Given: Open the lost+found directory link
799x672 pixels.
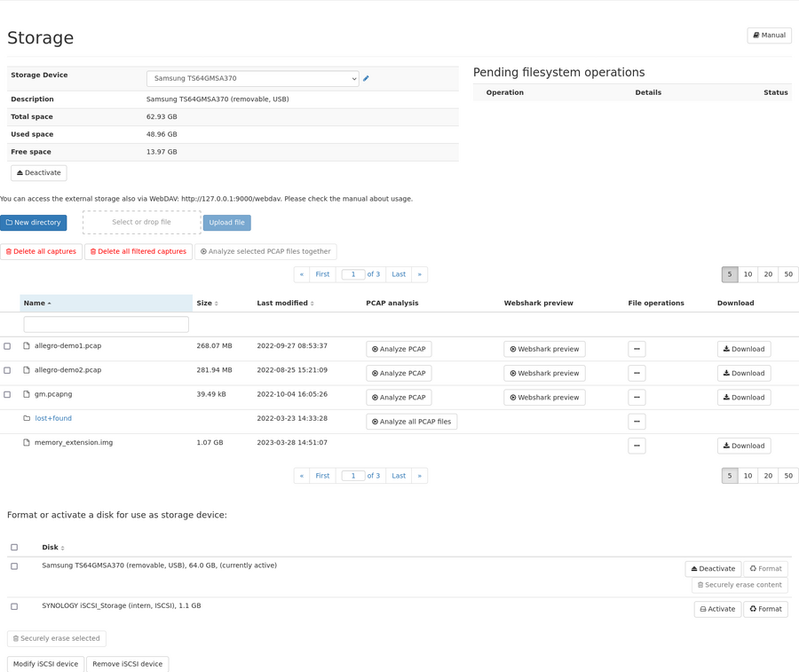Looking at the screenshot, I should pyautogui.click(x=53, y=418).
